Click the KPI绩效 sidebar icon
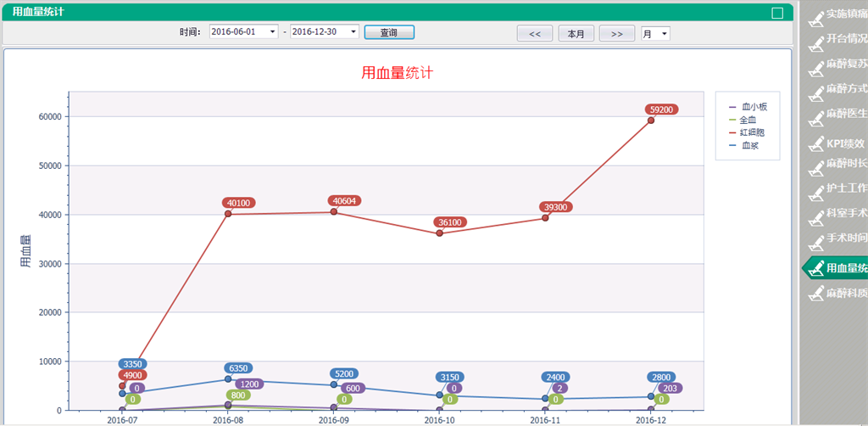The width and height of the screenshot is (868, 426). pyautogui.click(x=815, y=144)
